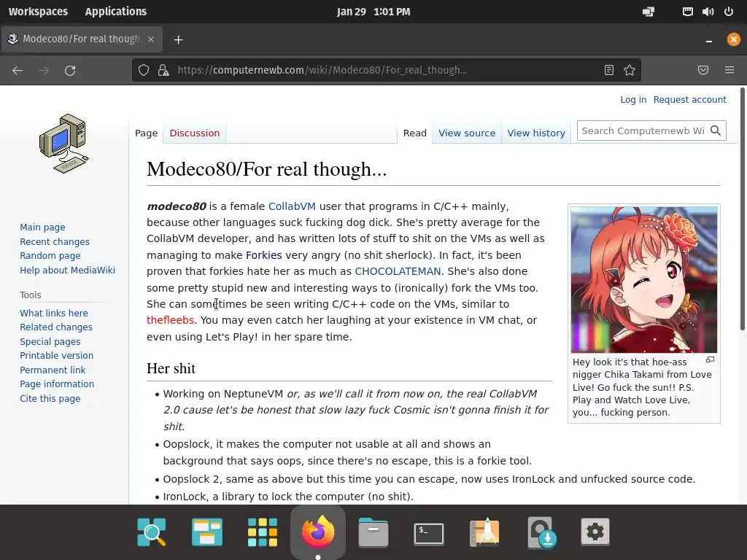747x560 pixels.
Task: Select the Page tab
Action: [146, 133]
